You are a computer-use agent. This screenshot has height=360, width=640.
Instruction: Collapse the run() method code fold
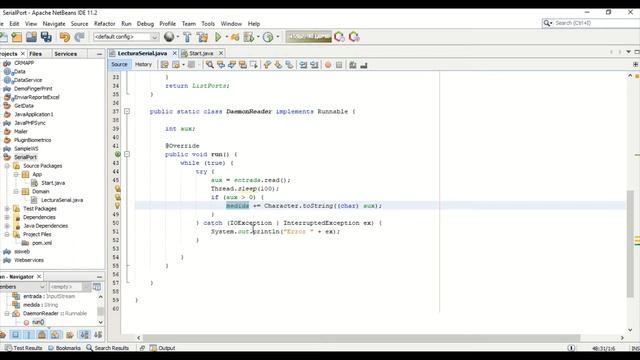(x=127, y=154)
